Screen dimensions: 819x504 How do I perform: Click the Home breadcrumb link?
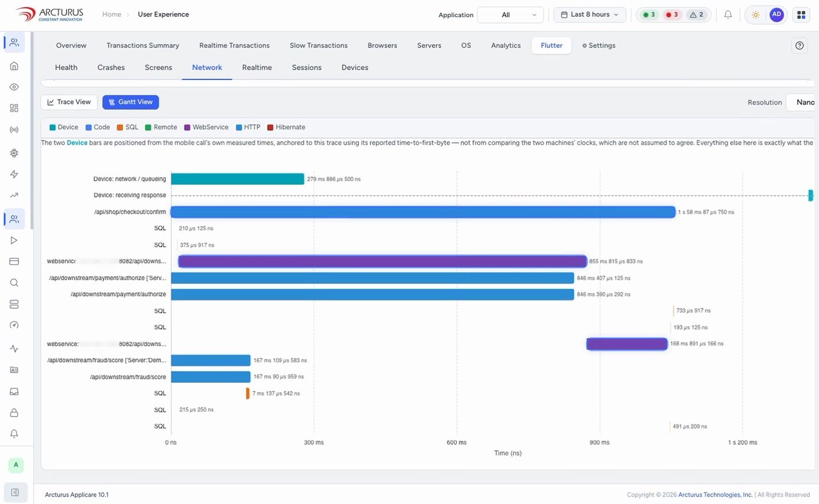coord(111,14)
